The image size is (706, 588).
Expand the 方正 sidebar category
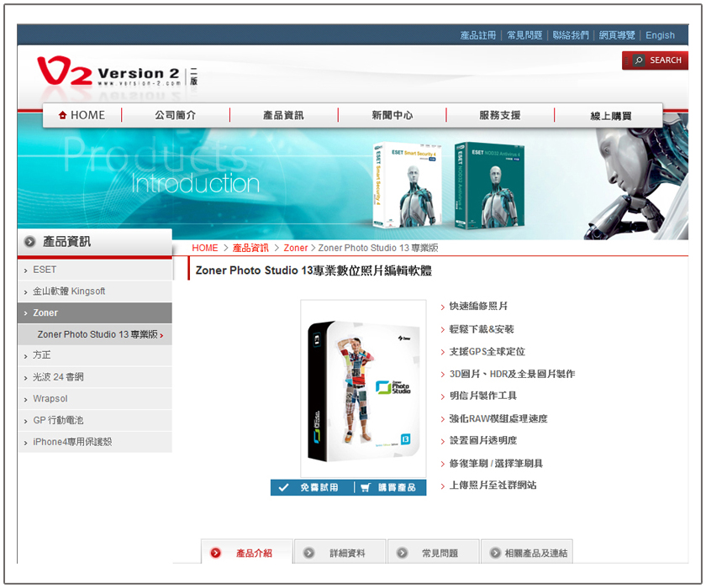pos(95,355)
